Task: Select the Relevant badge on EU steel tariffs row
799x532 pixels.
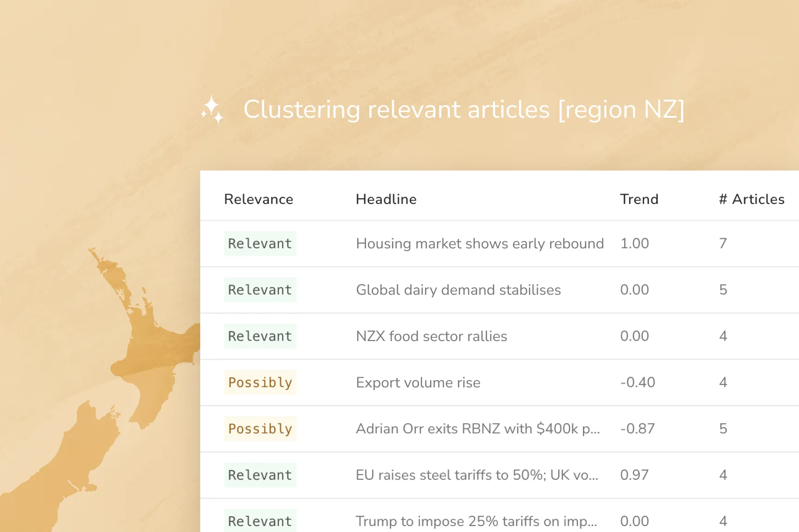Action: pos(260,475)
